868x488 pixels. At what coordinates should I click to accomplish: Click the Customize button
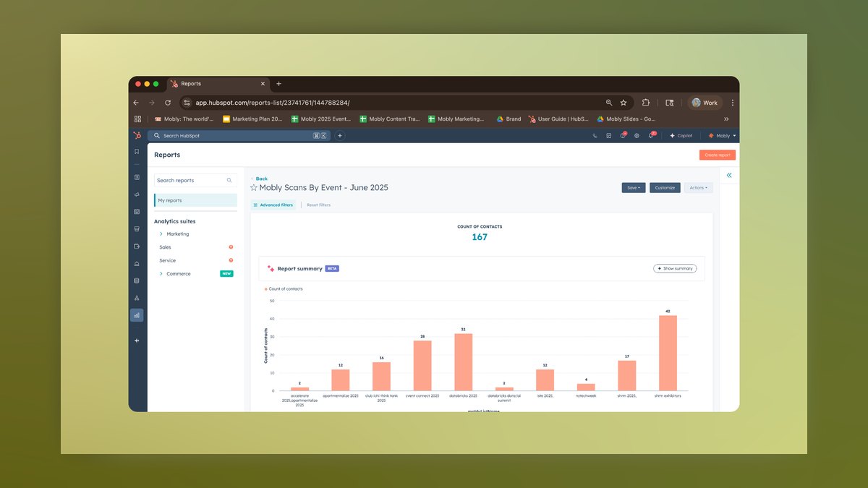665,187
